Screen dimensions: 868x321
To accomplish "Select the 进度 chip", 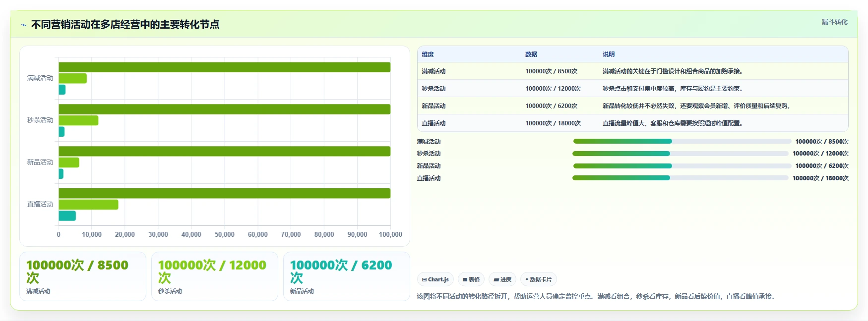I will point(502,279).
